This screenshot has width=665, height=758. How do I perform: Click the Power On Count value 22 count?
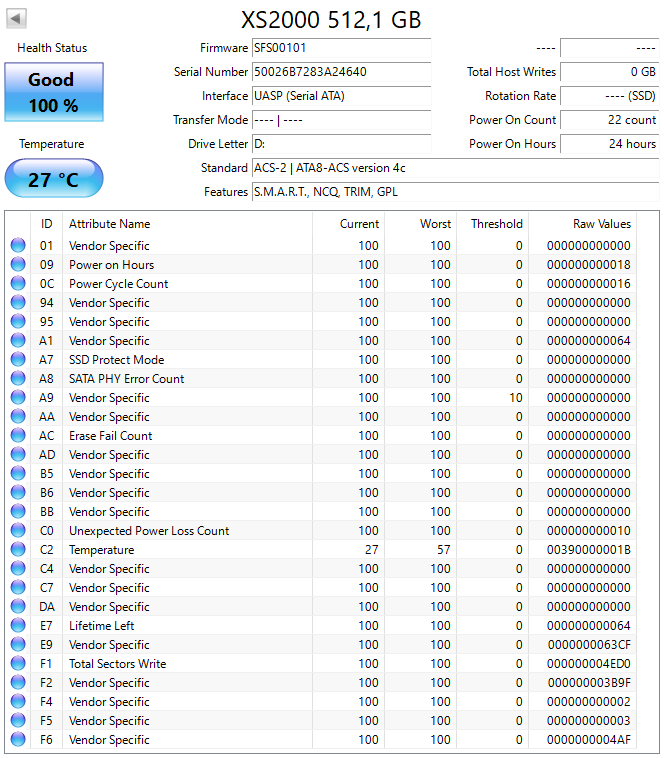[609, 120]
